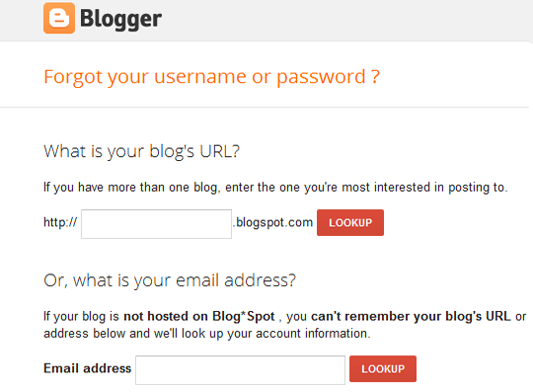Click the Email address bold label
This screenshot has width=533, height=392.
click(88, 368)
